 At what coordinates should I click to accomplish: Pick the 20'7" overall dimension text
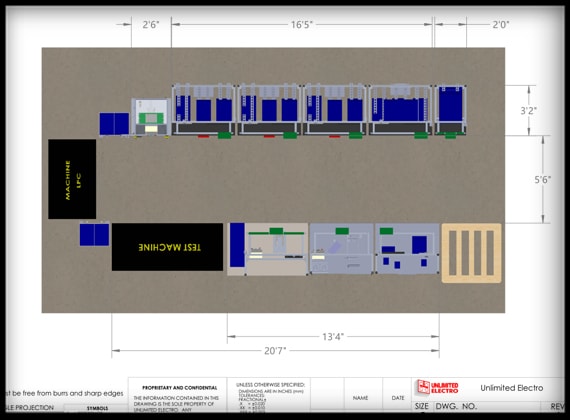pyautogui.click(x=275, y=351)
